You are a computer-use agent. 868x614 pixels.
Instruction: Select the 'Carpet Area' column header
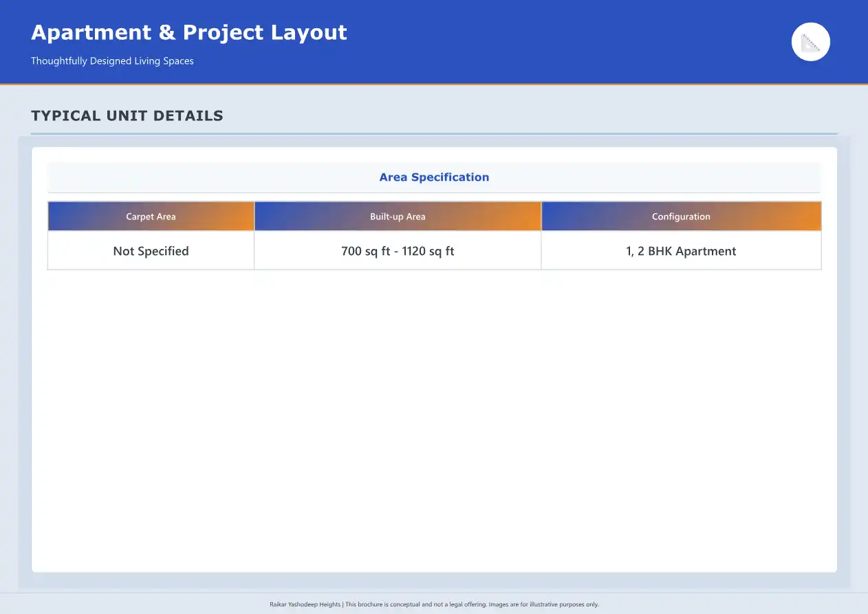(151, 217)
